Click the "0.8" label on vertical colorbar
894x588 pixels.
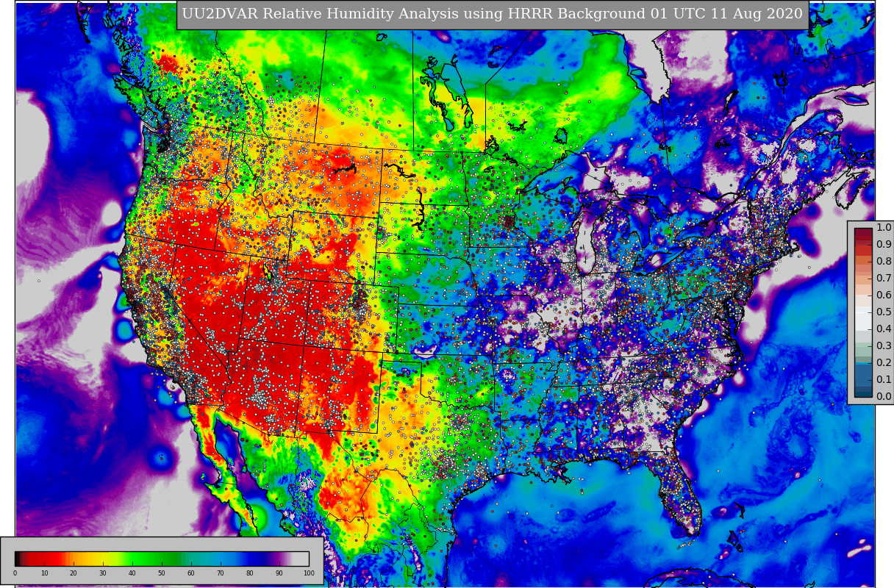884,262
